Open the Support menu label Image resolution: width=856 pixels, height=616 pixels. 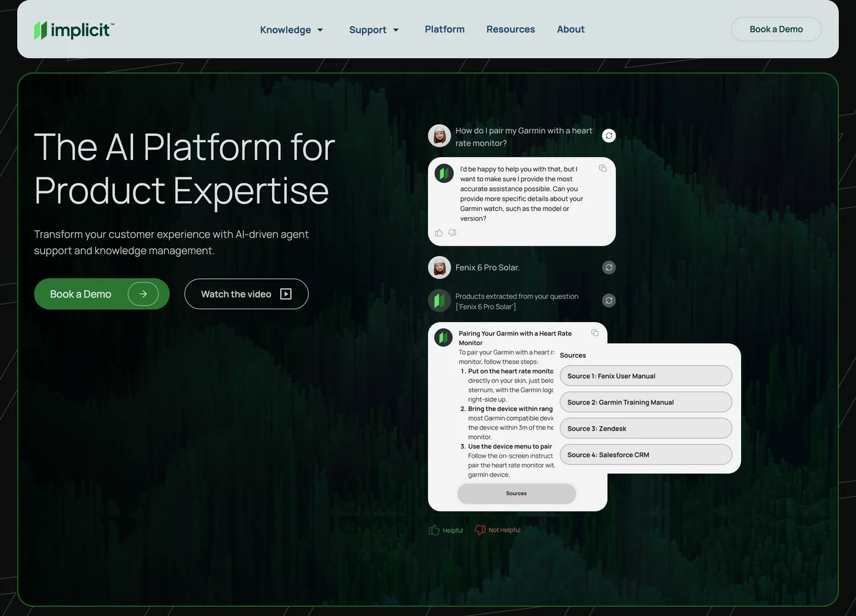click(x=367, y=30)
